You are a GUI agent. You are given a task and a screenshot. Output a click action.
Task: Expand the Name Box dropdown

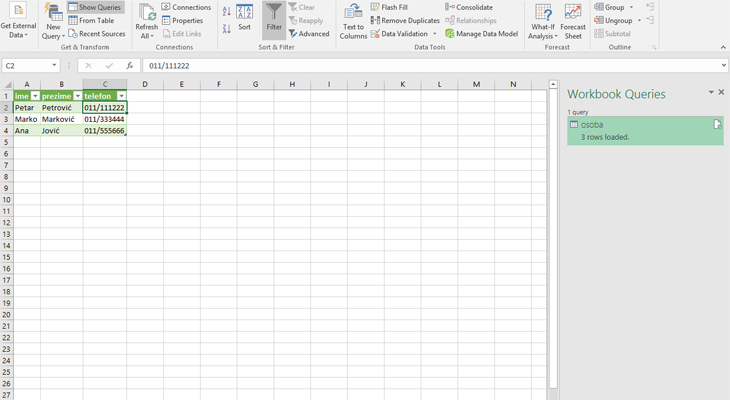click(54, 66)
